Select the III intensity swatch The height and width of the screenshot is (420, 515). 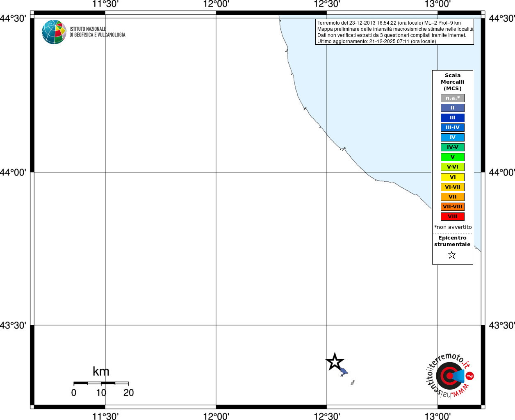[453, 118]
